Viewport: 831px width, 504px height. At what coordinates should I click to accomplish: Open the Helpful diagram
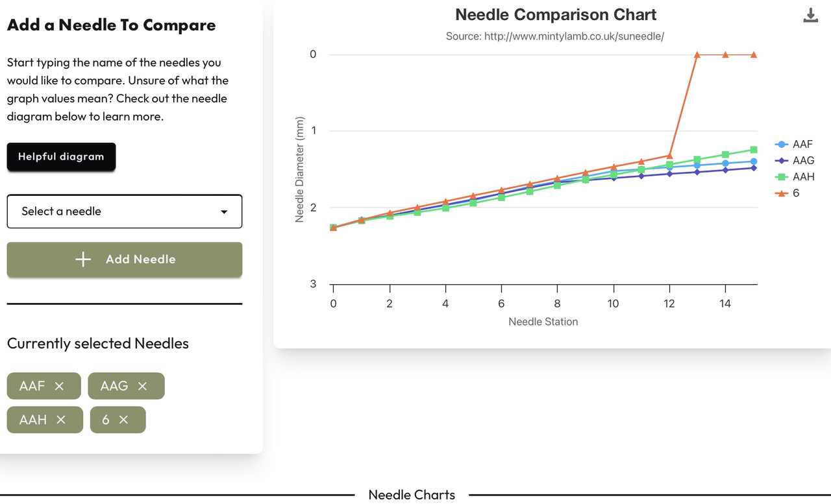click(61, 157)
